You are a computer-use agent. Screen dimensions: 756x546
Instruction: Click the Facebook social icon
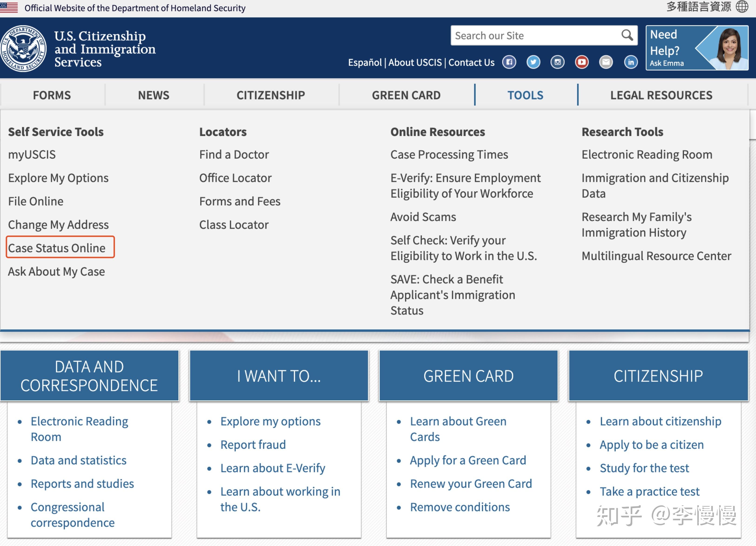[x=509, y=62]
